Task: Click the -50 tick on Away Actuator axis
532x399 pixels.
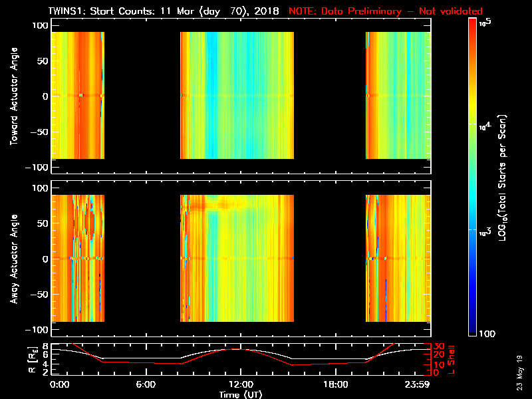Action: point(40,294)
